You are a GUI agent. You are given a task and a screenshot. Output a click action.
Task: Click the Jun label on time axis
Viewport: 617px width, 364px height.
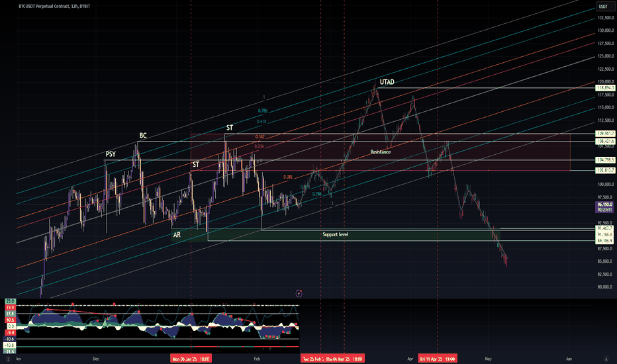569,359
